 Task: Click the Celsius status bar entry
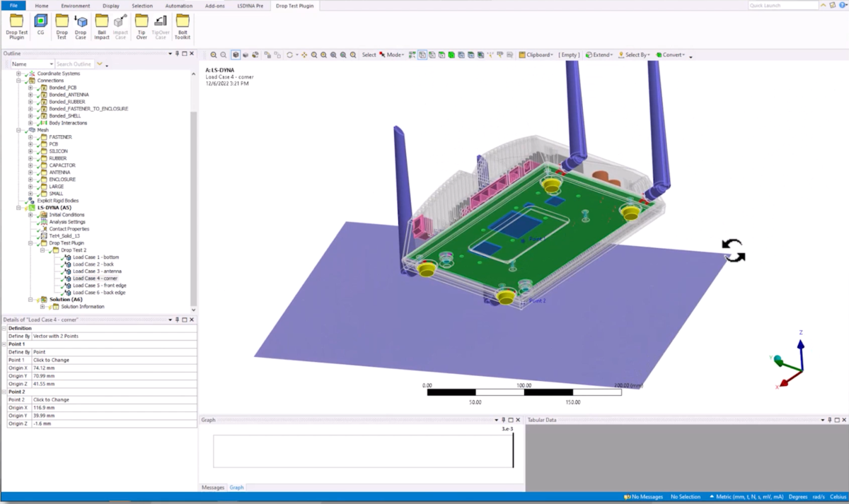[x=838, y=497]
